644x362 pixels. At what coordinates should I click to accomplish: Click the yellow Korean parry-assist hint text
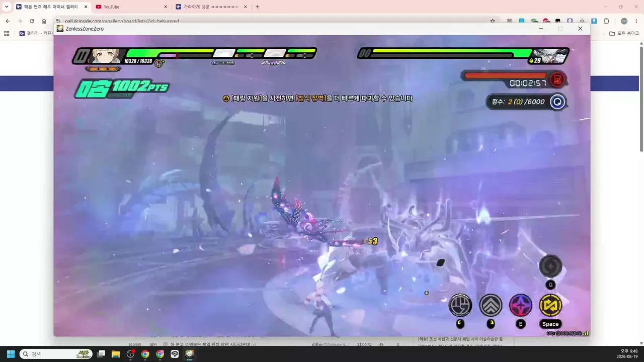(x=317, y=99)
